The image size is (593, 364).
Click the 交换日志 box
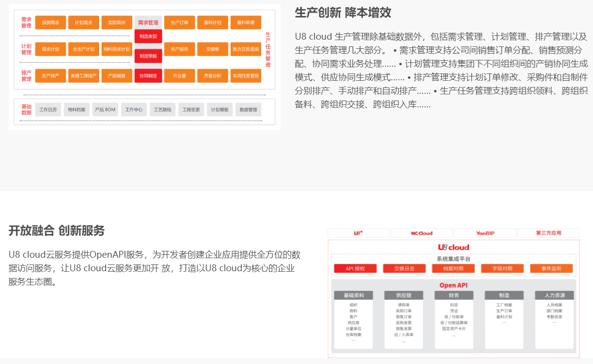tap(404, 269)
